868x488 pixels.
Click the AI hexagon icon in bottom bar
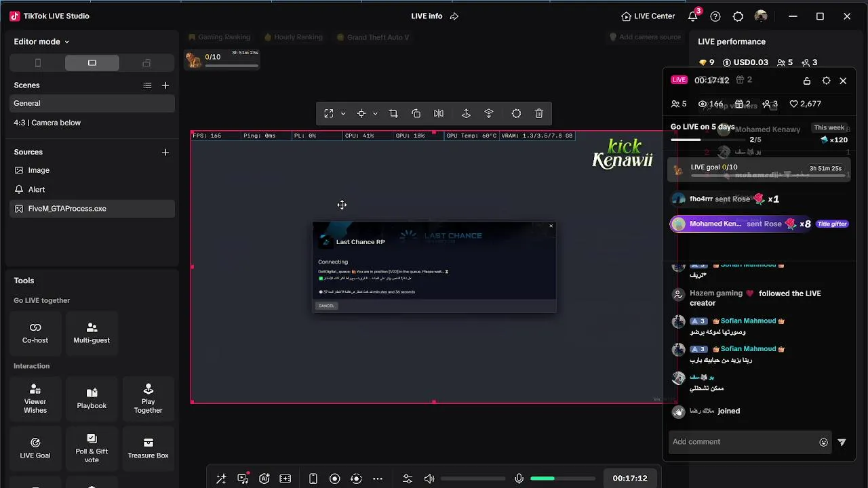pos(264,479)
